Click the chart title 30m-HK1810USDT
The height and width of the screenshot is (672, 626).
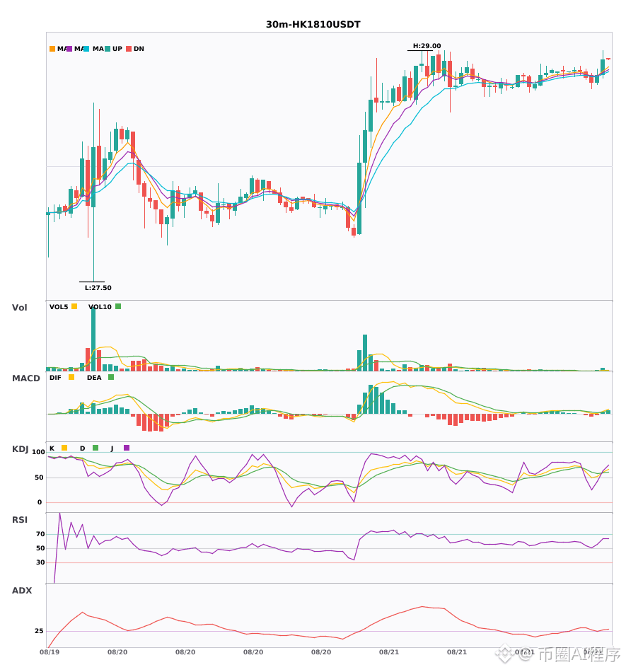coord(313,25)
